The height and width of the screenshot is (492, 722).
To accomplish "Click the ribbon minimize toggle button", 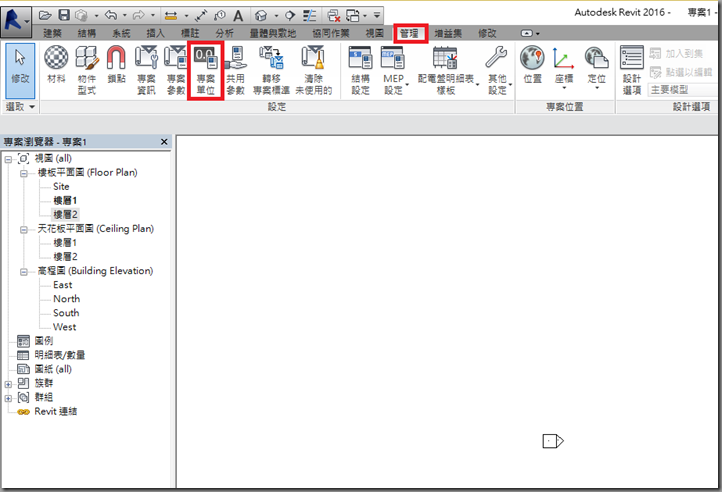I will (x=527, y=33).
